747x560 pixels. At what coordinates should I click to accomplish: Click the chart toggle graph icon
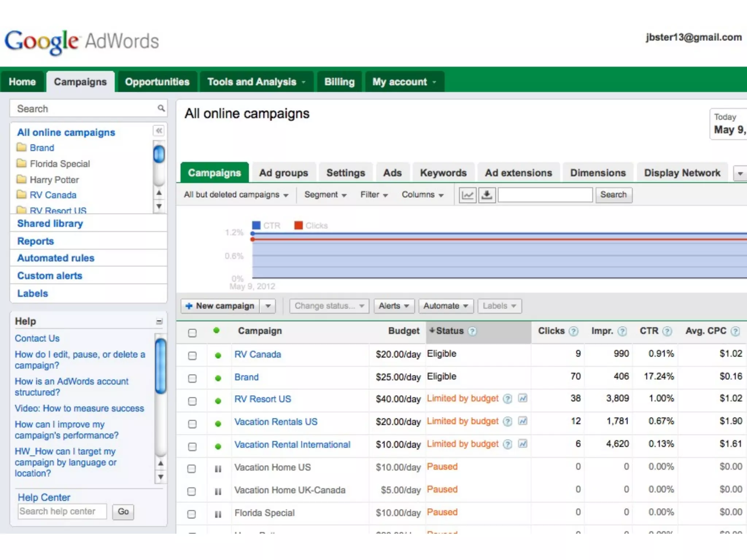pos(467,195)
